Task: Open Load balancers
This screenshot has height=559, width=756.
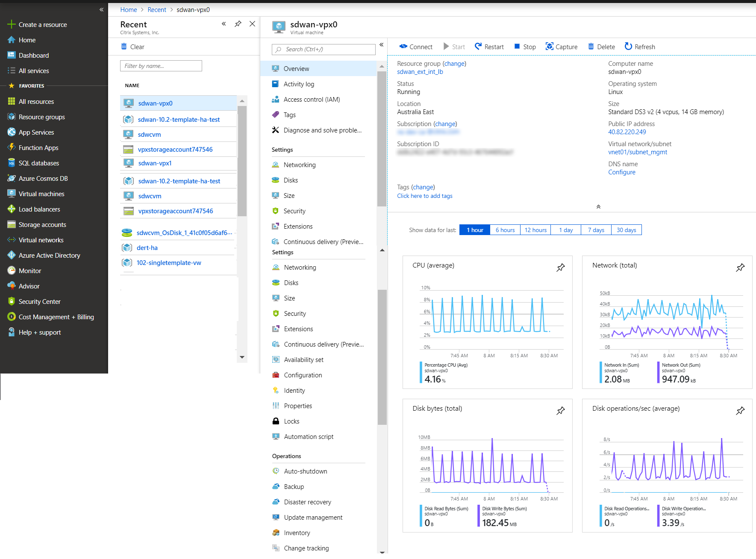Action: tap(39, 209)
